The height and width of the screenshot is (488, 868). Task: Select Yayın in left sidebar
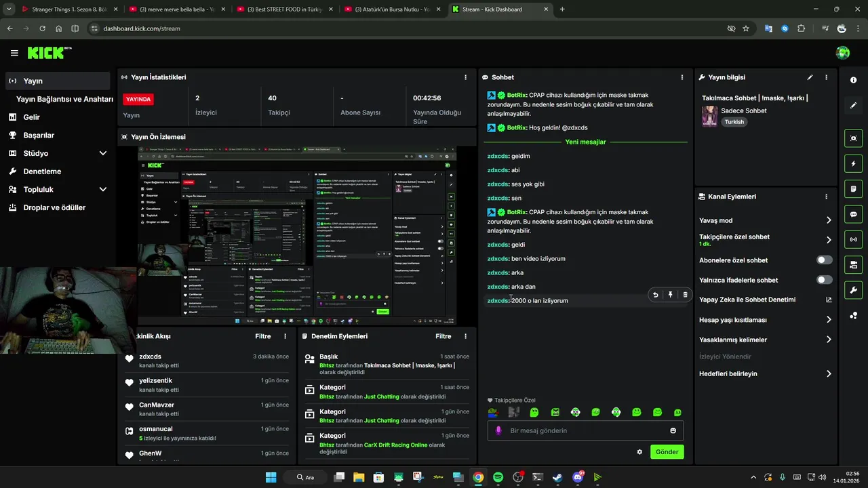57,81
